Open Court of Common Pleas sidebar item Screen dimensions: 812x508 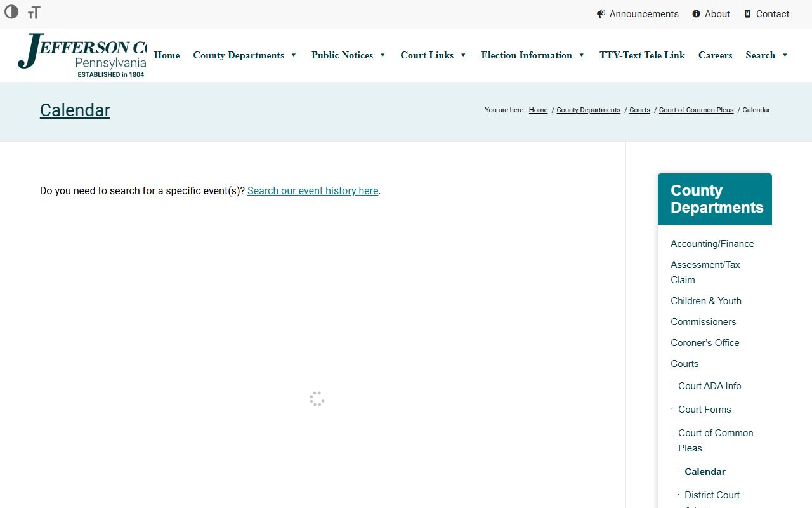pos(716,441)
